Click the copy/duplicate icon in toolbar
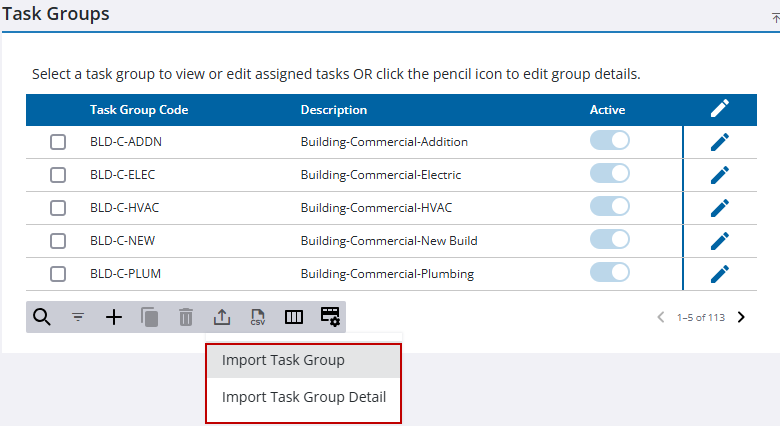The height and width of the screenshot is (426, 780). click(x=150, y=317)
